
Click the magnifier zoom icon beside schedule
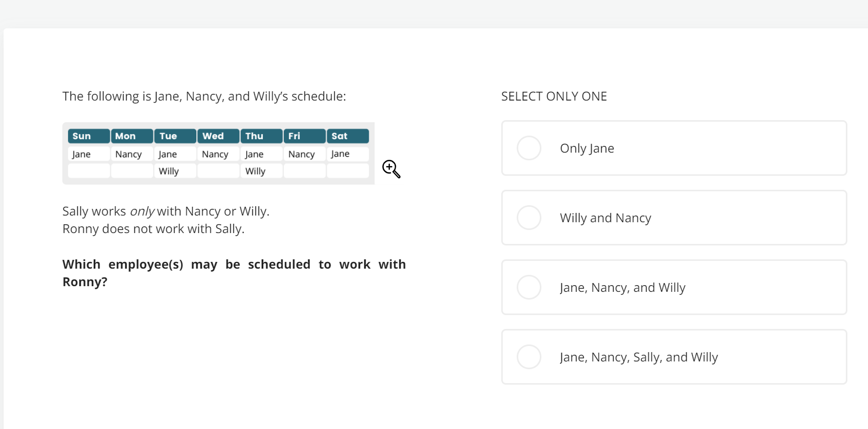tap(392, 169)
